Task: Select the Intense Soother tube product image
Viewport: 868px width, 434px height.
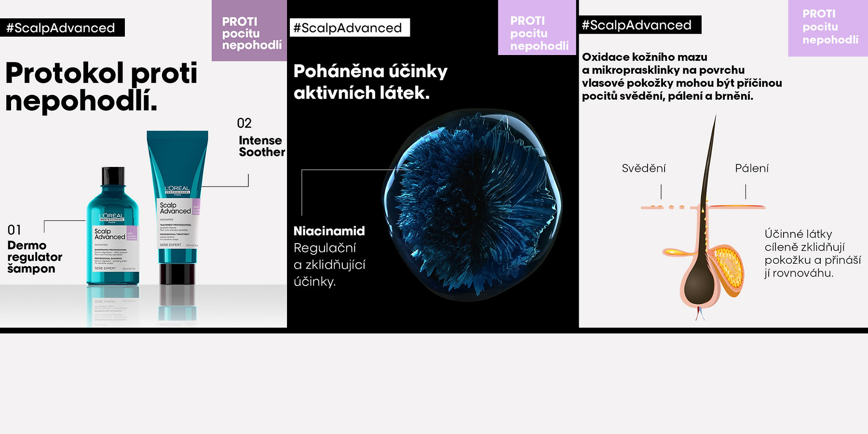Action: point(177,203)
